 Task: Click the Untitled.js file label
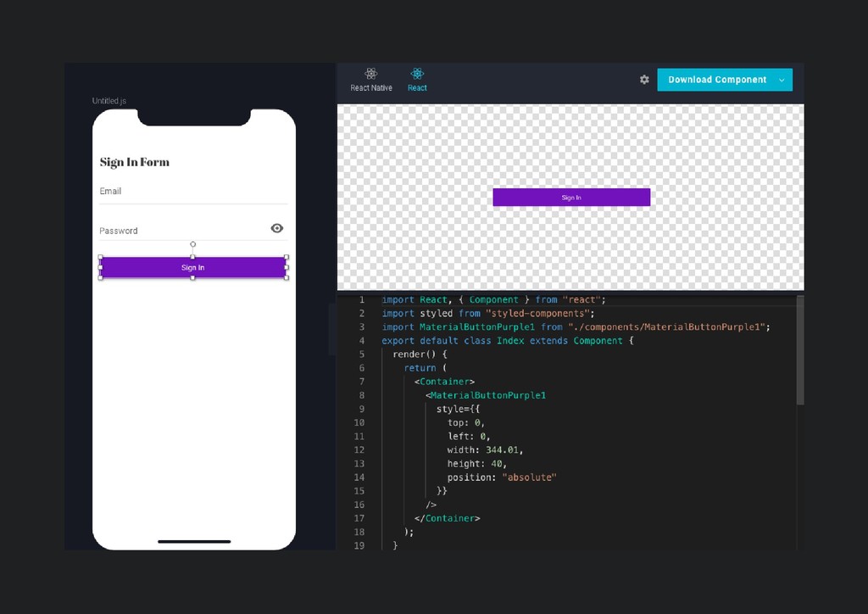pos(109,101)
